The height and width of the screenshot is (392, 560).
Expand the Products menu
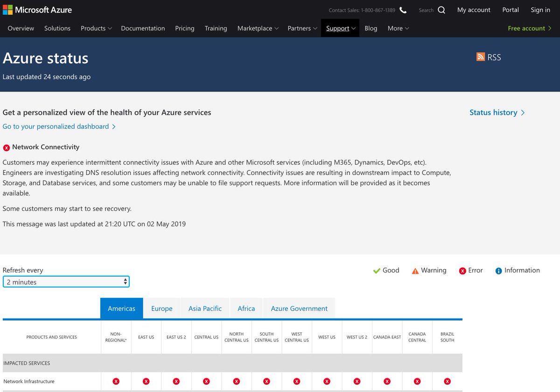click(x=96, y=28)
